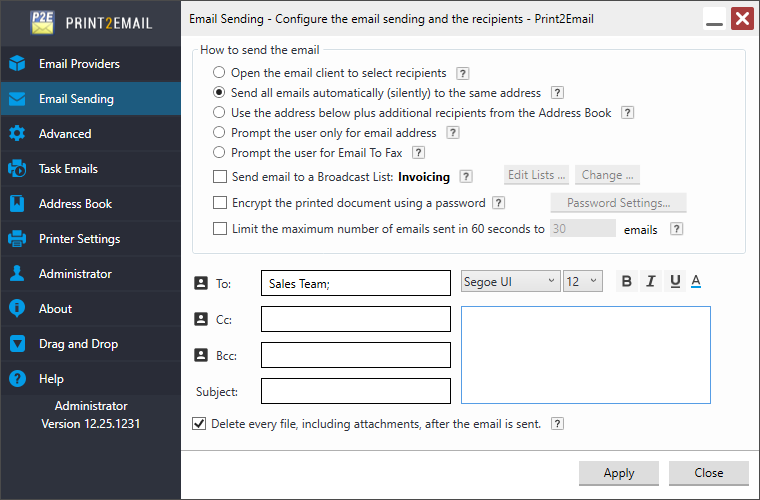Toggle underline text formatting
This screenshot has width=760, height=500.
675,282
